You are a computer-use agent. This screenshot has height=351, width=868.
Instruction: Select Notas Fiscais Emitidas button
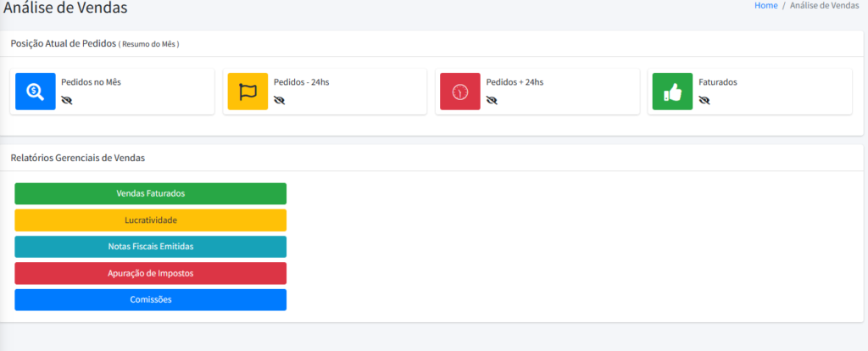tap(151, 247)
